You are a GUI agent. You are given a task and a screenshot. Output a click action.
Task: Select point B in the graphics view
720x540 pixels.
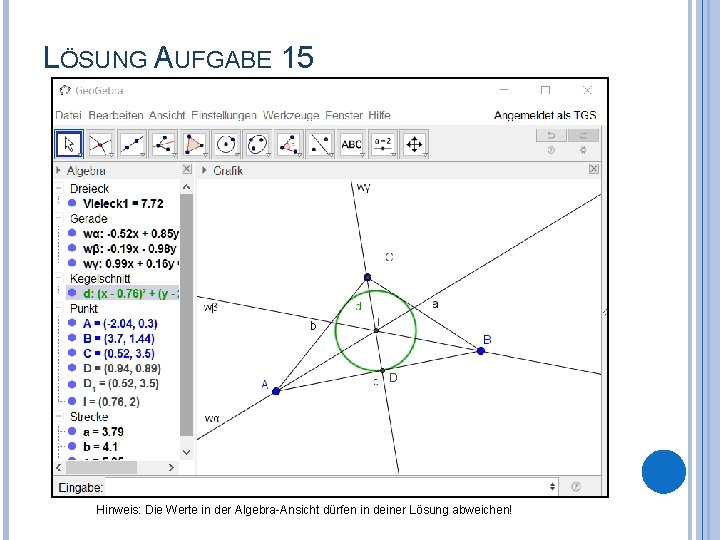point(481,351)
